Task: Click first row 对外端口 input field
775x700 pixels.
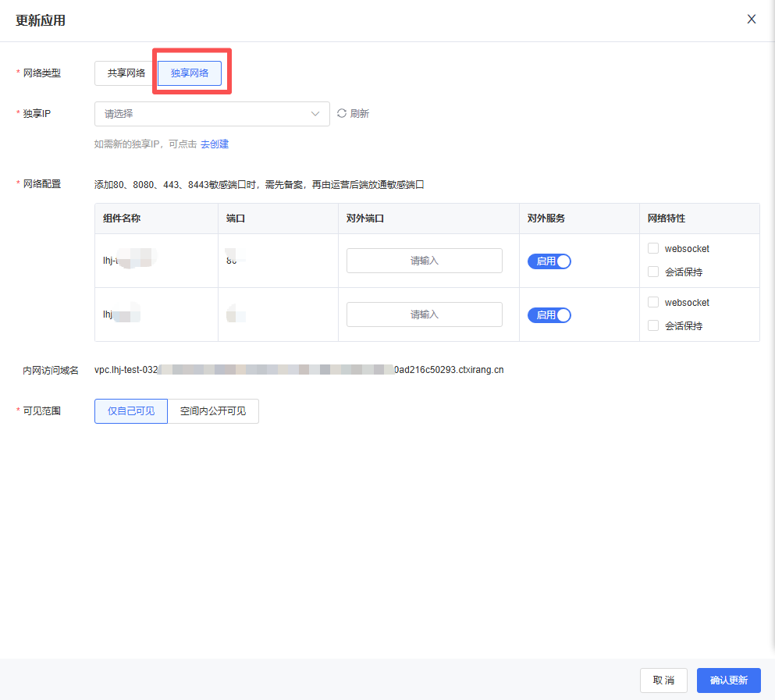Action: 424,261
